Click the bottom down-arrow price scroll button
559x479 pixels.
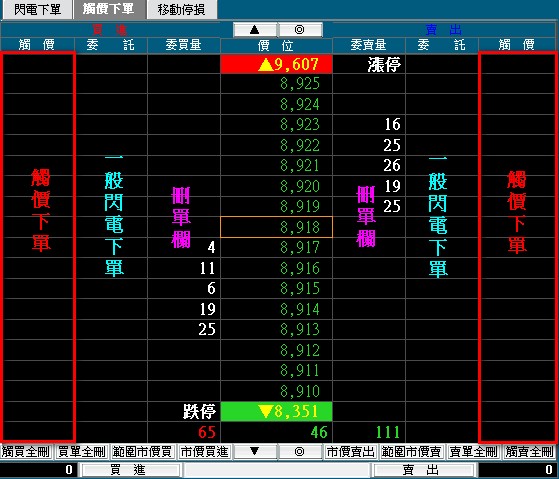point(255,452)
